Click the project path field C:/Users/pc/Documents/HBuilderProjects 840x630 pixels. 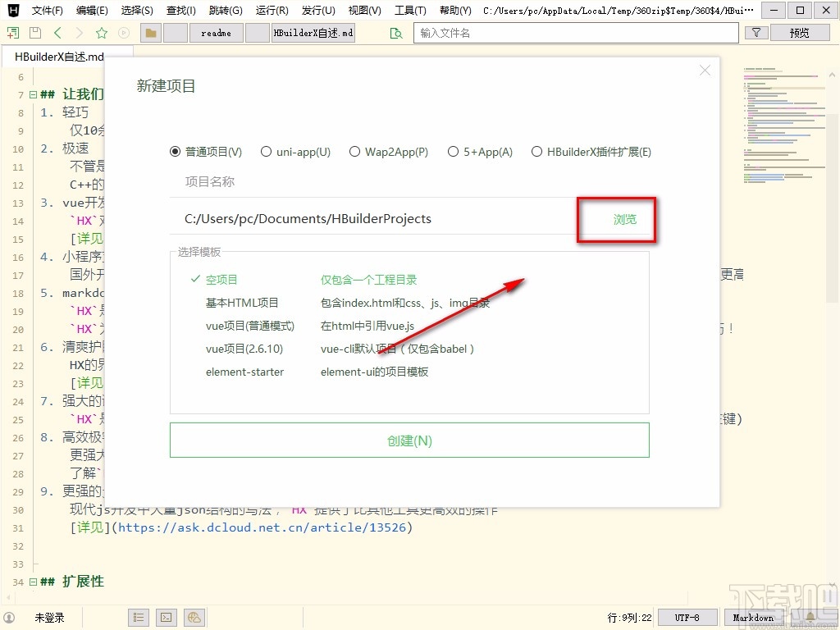coord(373,218)
